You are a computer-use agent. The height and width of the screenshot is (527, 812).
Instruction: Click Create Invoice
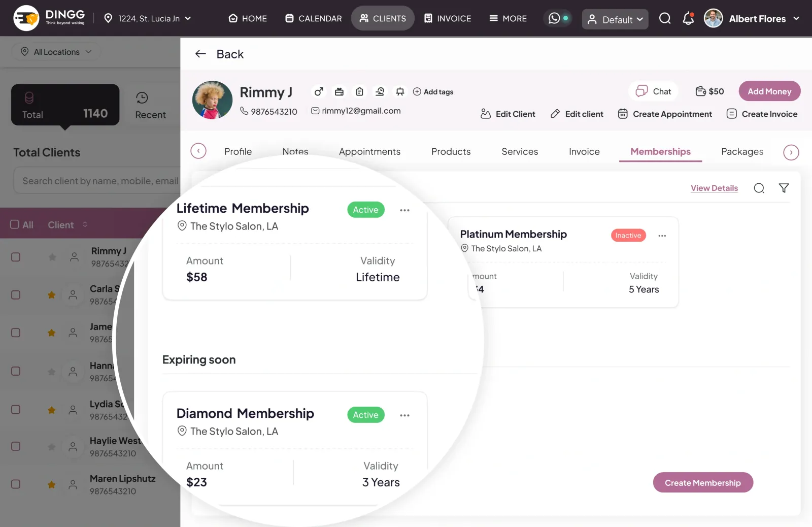[x=762, y=114]
